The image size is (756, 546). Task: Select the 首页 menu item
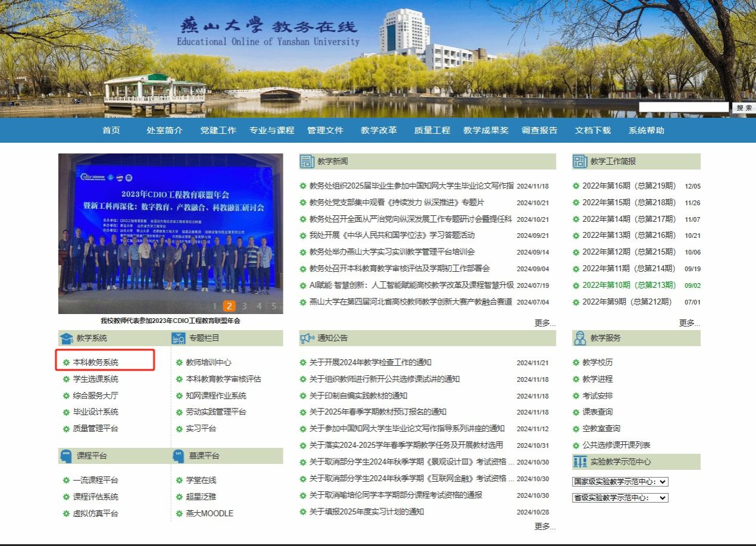point(111,130)
